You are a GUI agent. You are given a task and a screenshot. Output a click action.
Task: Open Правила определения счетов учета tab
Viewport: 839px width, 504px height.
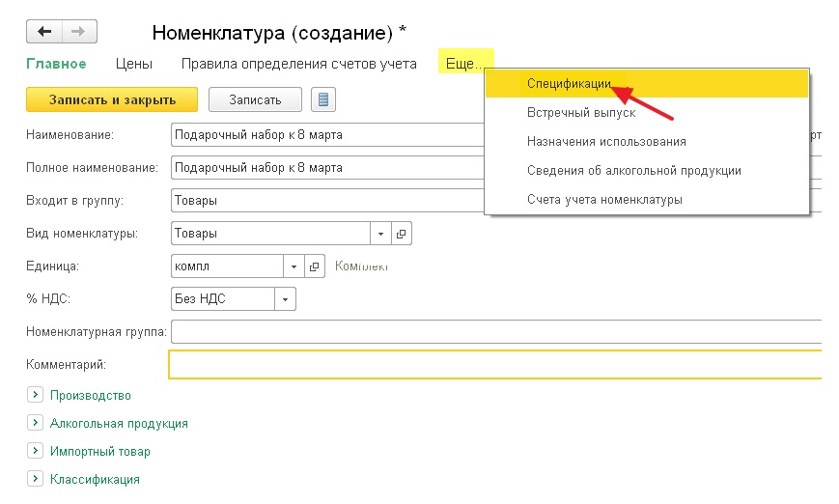pos(298,64)
